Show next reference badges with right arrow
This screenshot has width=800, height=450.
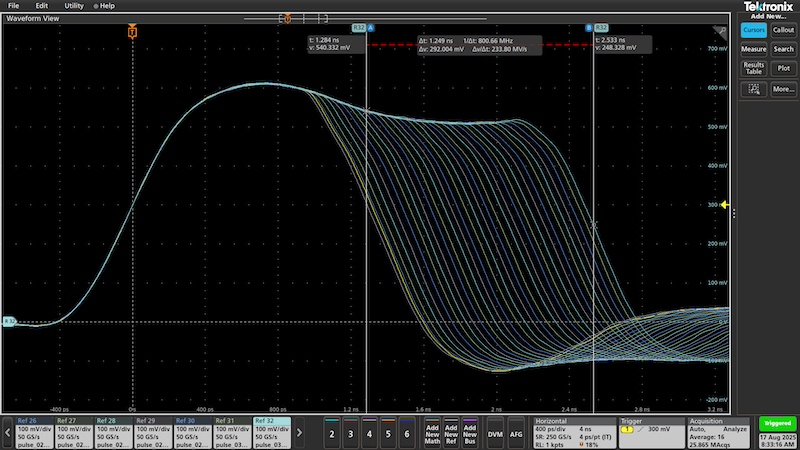pos(299,433)
